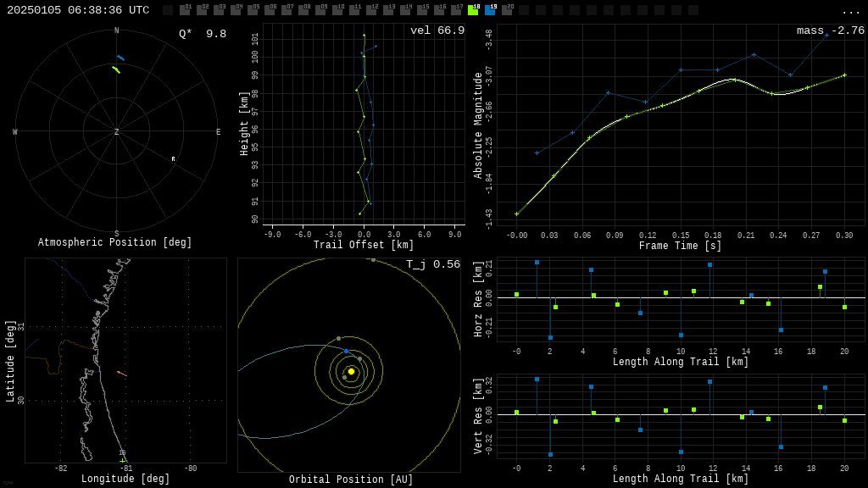
Task: Click the mass -2.76 readout
Action: (x=830, y=30)
